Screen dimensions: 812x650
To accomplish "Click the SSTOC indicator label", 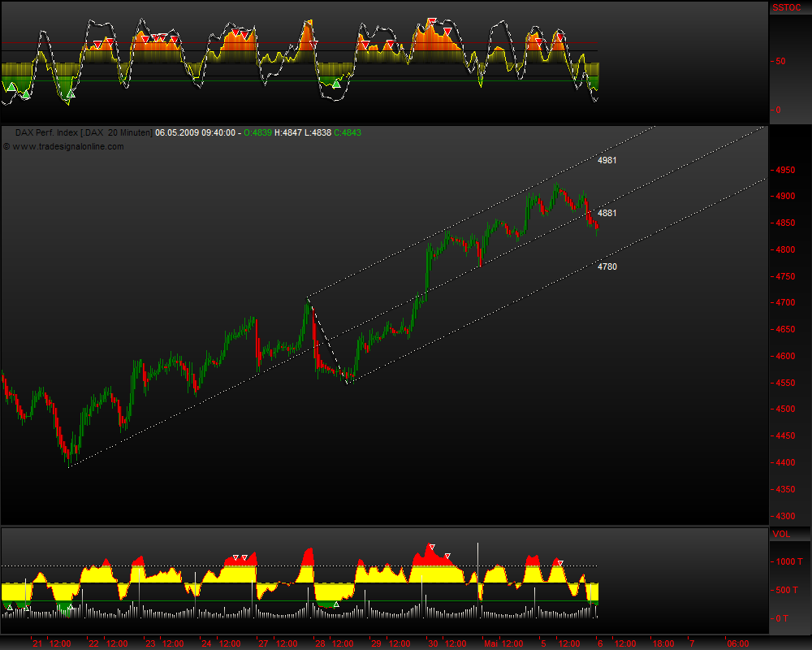I will tap(786, 7).
